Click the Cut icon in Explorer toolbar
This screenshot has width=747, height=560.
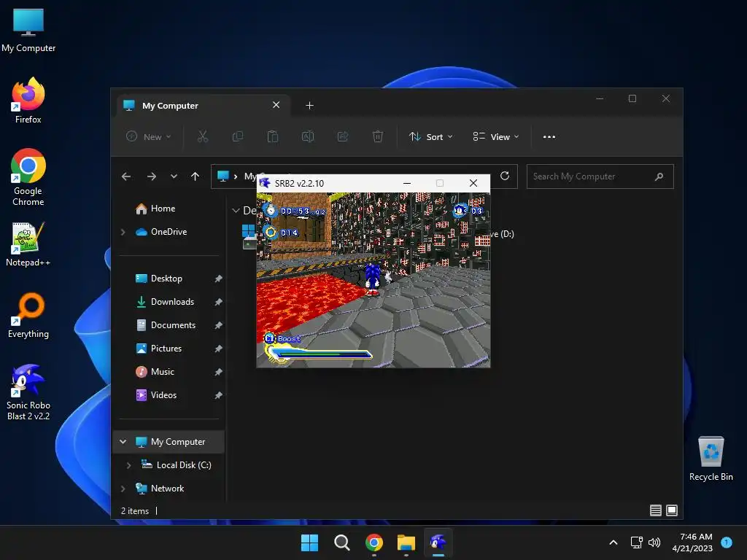coord(203,136)
